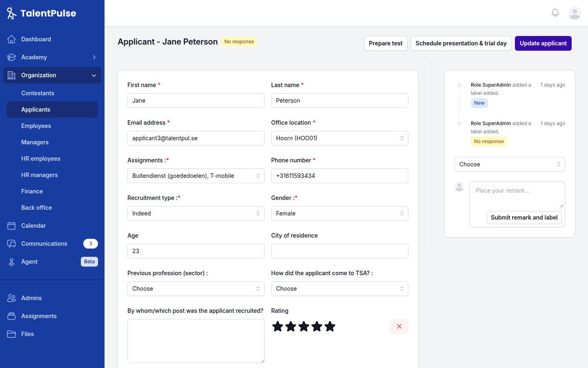Open the Office location dropdown

339,138
